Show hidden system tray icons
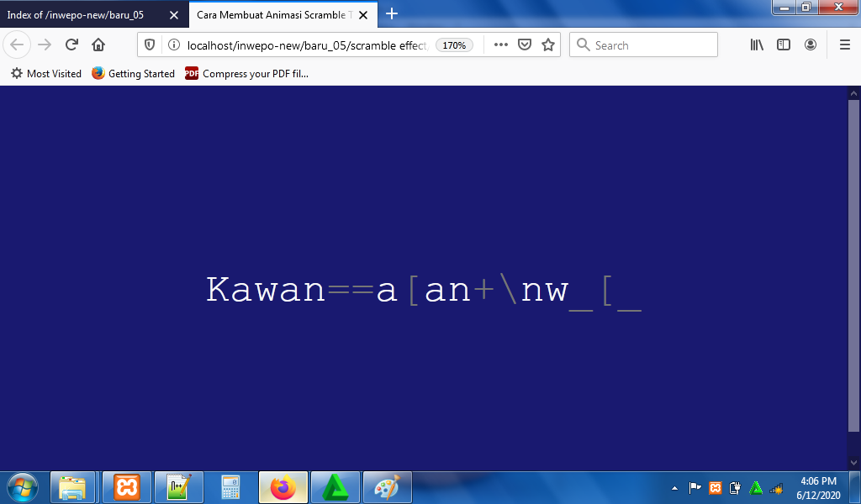 point(675,487)
